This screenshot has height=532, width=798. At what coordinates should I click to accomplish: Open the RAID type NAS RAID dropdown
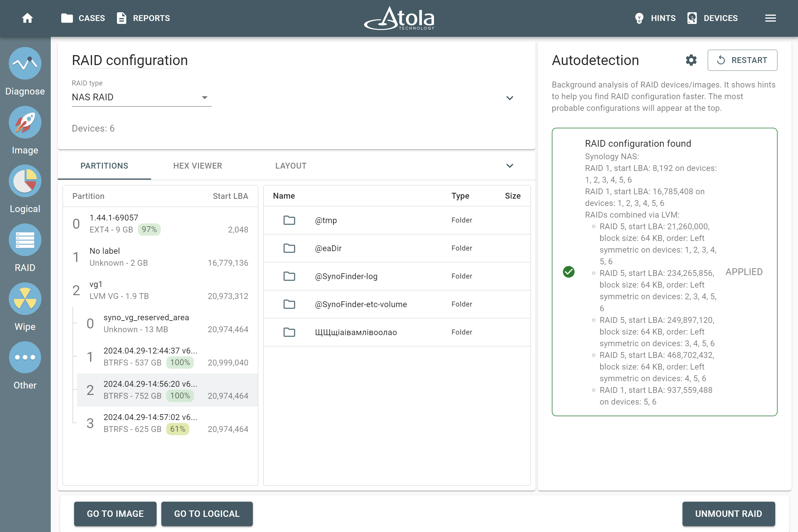(x=141, y=97)
